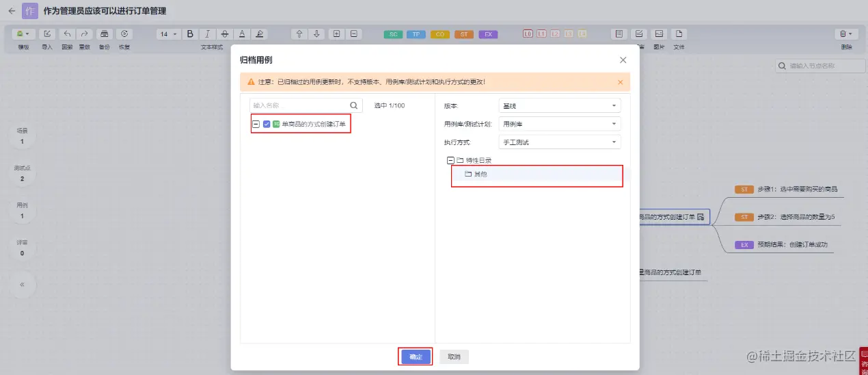Collapse the 单商品的方式创建订单 tree node

[256, 124]
